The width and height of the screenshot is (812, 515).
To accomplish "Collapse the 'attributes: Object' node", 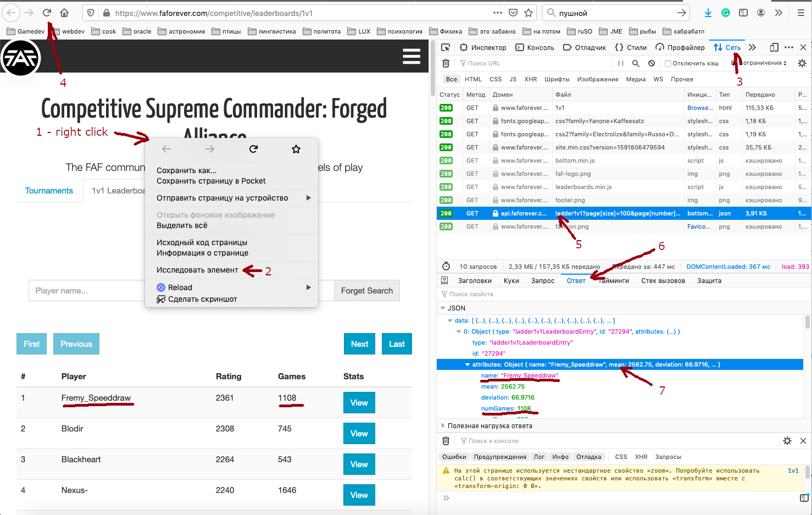I will tap(468, 364).
